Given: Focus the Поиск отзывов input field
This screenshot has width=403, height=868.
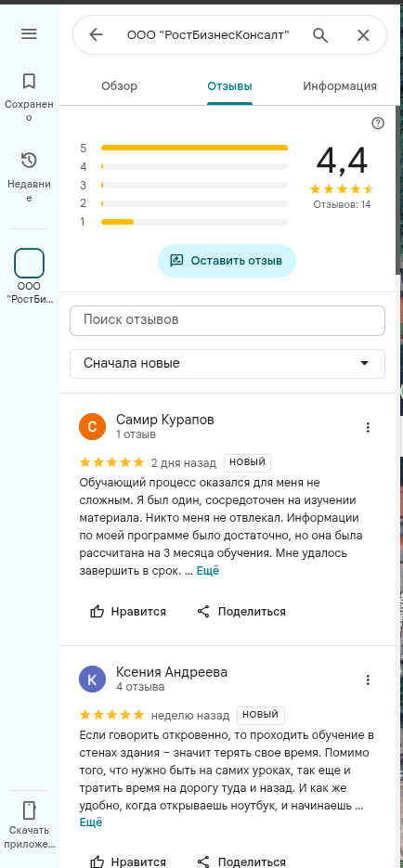Looking at the screenshot, I should tap(227, 320).
